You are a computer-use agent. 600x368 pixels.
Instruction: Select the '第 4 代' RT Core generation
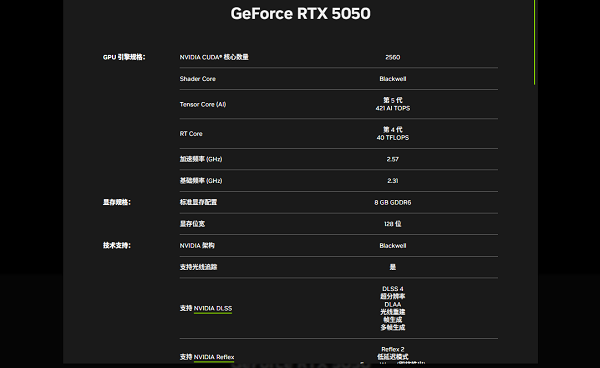[393, 130]
